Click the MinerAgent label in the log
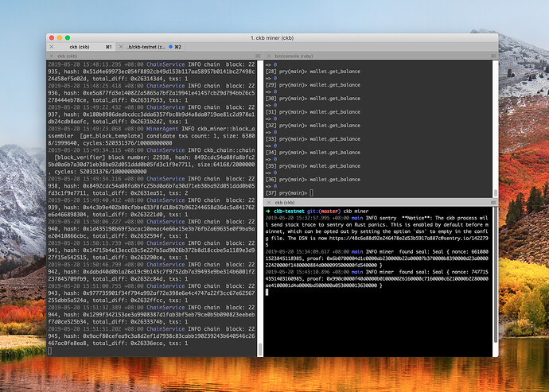The image size is (549, 392). (162, 129)
